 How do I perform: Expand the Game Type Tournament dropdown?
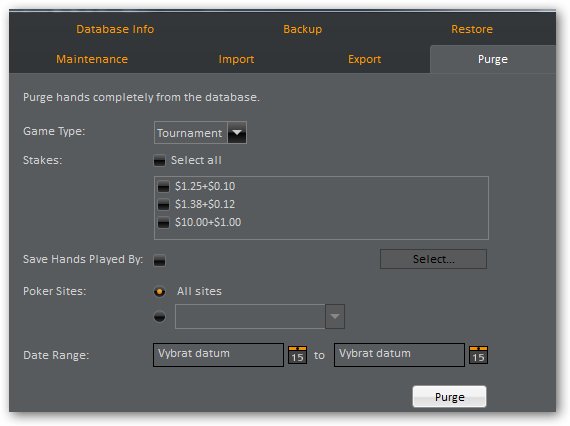coord(237,133)
